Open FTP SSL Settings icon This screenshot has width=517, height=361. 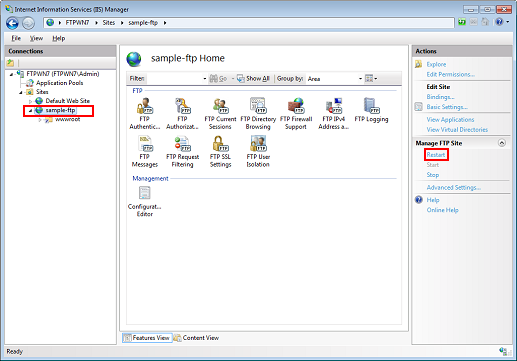pos(220,151)
